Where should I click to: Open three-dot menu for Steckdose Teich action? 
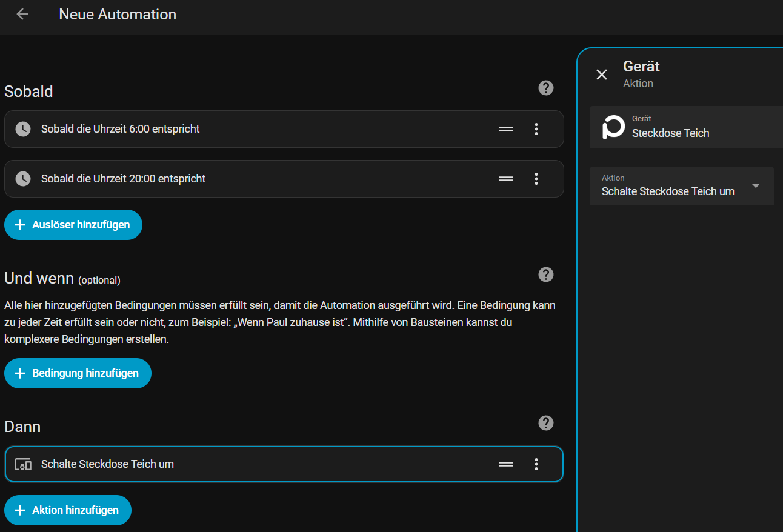point(536,464)
